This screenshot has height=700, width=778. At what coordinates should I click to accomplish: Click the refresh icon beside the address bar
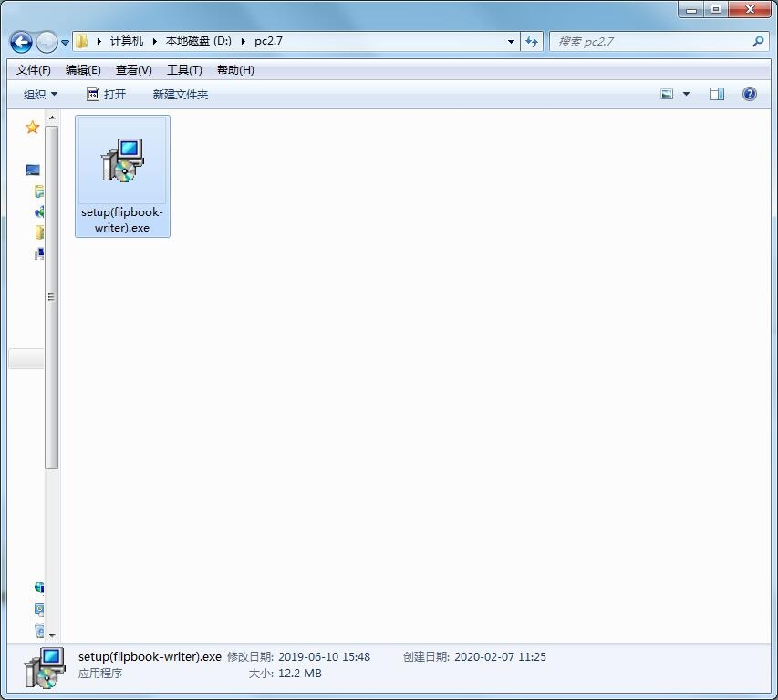[532, 42]
